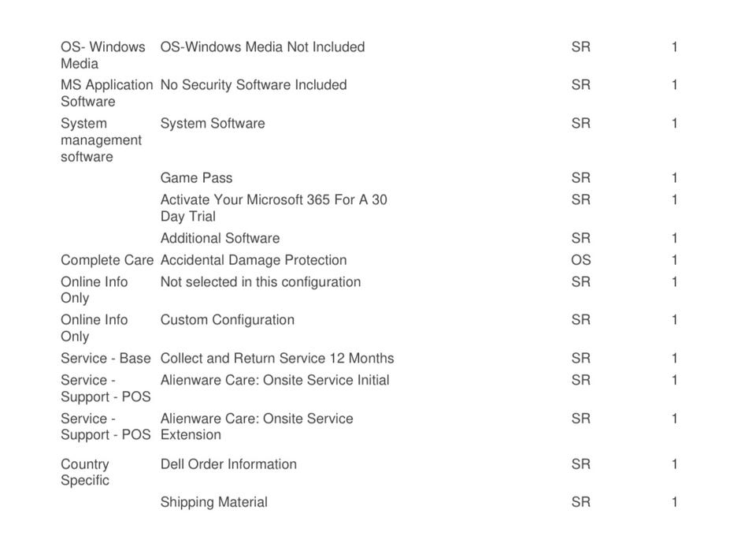This screenshot has width=756, height=536.
Task: Click the "Country Specific" category label
Action: click(85, 472)
